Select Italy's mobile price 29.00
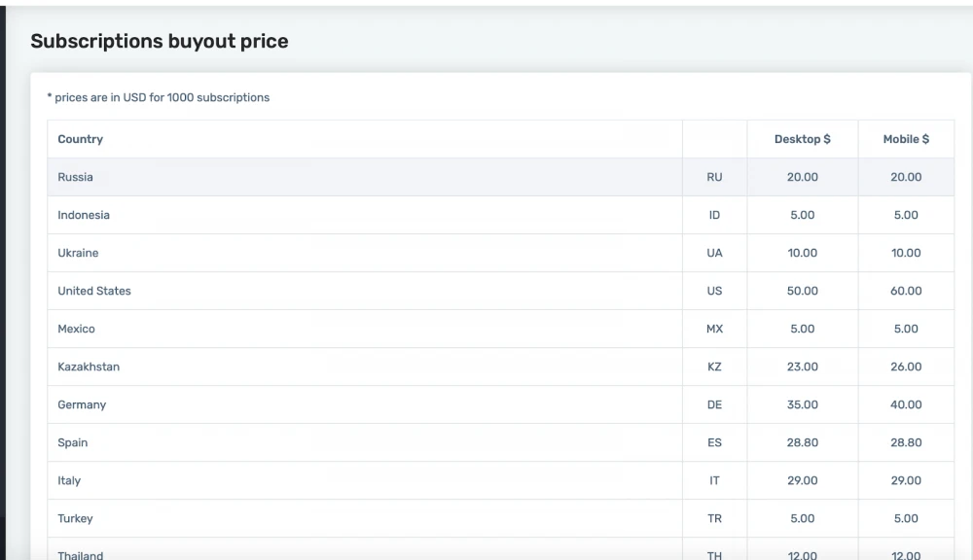The image size is (973, 560). tap(906, 480)
